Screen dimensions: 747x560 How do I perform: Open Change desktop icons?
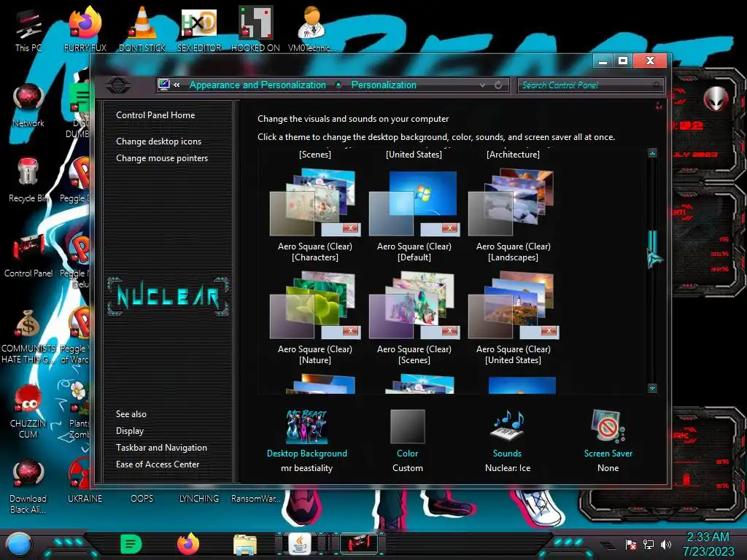pos(158,141)
